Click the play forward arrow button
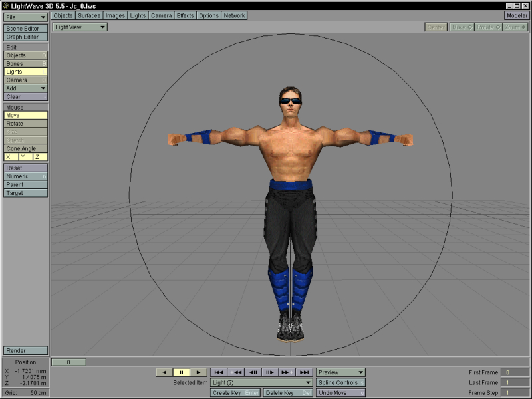 click(x=199, y=372)
